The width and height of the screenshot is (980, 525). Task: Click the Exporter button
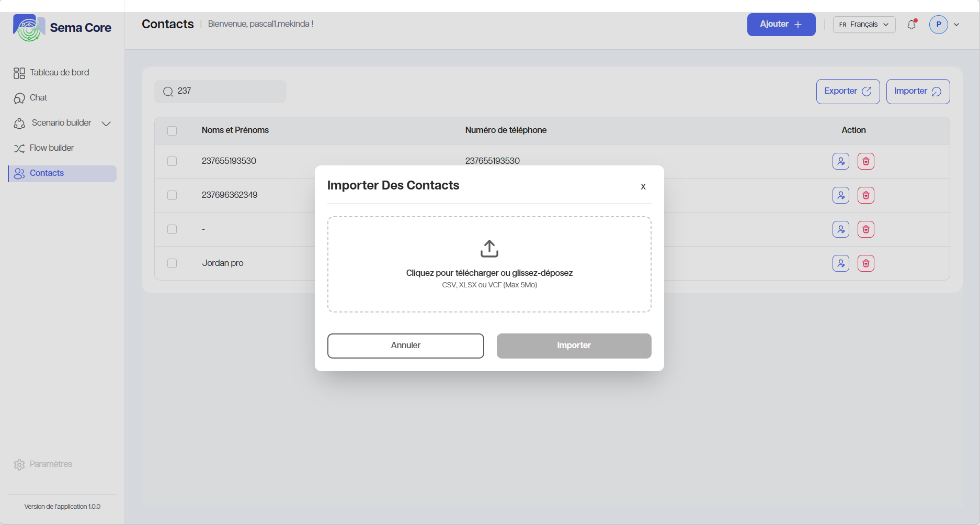(848, 92)
